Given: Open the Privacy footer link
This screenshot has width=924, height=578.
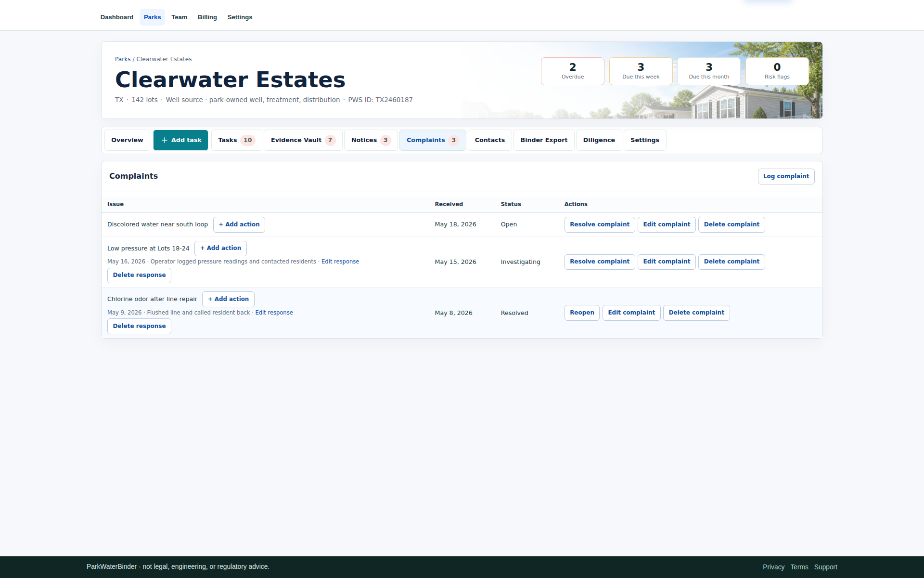Looking at the screenshot, I should pos(773,567).
